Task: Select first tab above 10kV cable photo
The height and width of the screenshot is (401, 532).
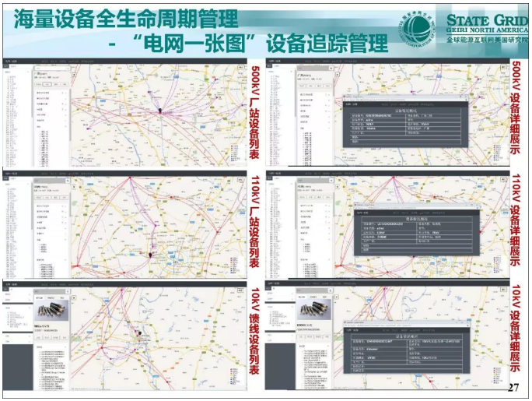Action: coord(40,298)
